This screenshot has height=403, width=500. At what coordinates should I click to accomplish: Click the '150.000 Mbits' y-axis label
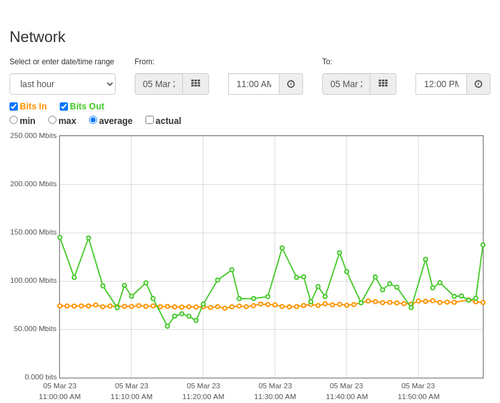tap(33, 232)
